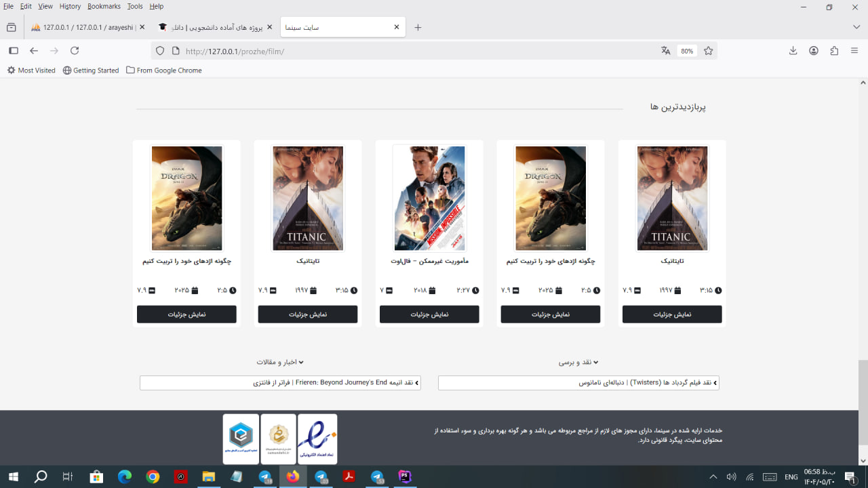The width and height of the screenshot is (868, 488).
Task: Switch the ENG input language indicator
Action: [791, 477]
